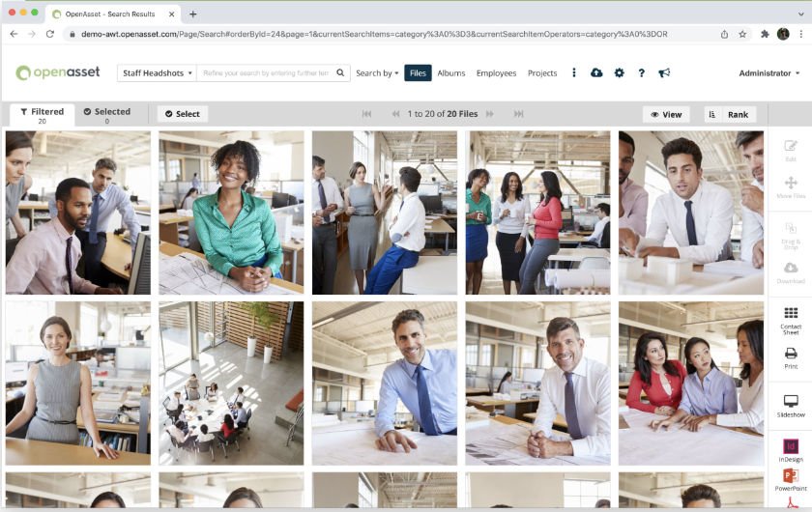This screenshot has width=812, height=512.
Task: Select thumbnail of man in blue shirt
Action: (385, 384)
